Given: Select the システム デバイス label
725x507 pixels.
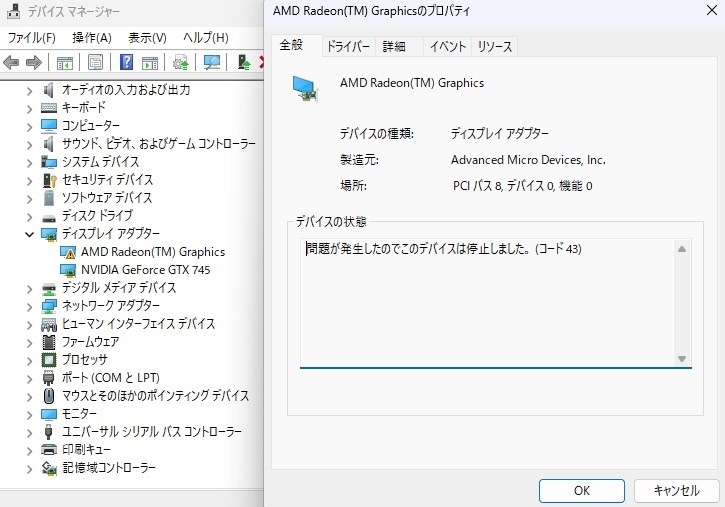Looking at the screenshot, I should point(100,162).
